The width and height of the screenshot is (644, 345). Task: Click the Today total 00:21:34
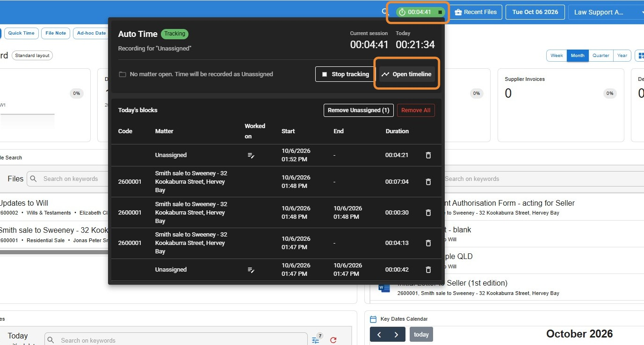pos(415,45)
